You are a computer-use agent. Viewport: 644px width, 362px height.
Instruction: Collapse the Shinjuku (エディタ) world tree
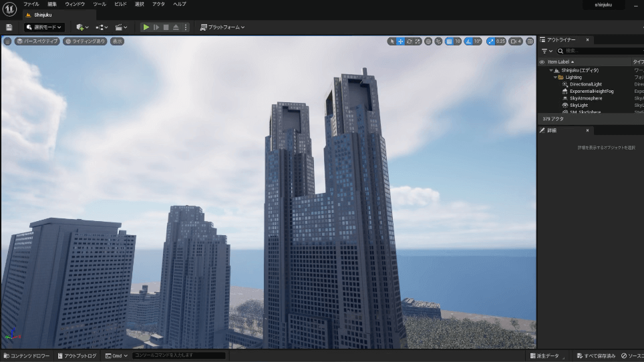click(x=551, y=70)
